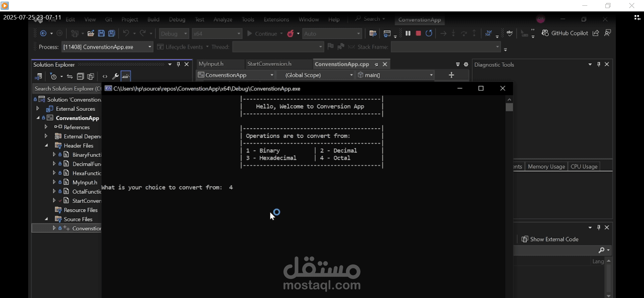Toggle the Pending Changes Filter clock icon
Screen dimensions: 644x298
tap(53, 76)
